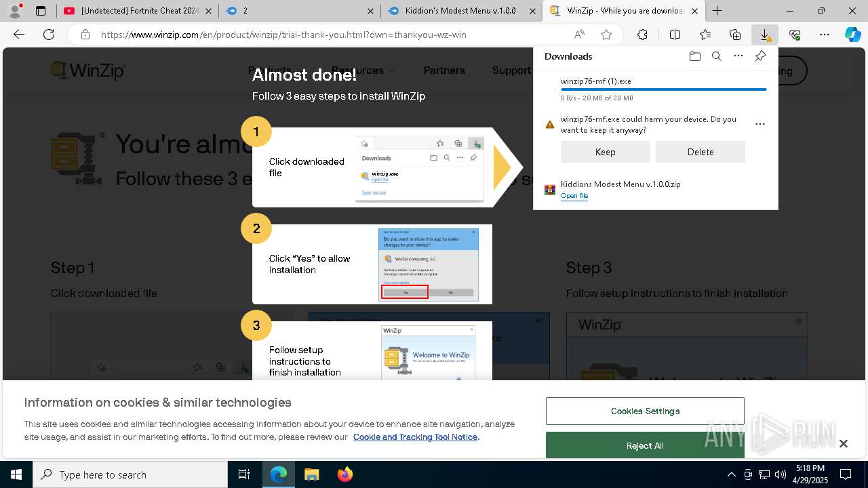Search downloads with magnifier icon
Image resolution: width=868 pixels, height=488 pixels.
[716, 56]
